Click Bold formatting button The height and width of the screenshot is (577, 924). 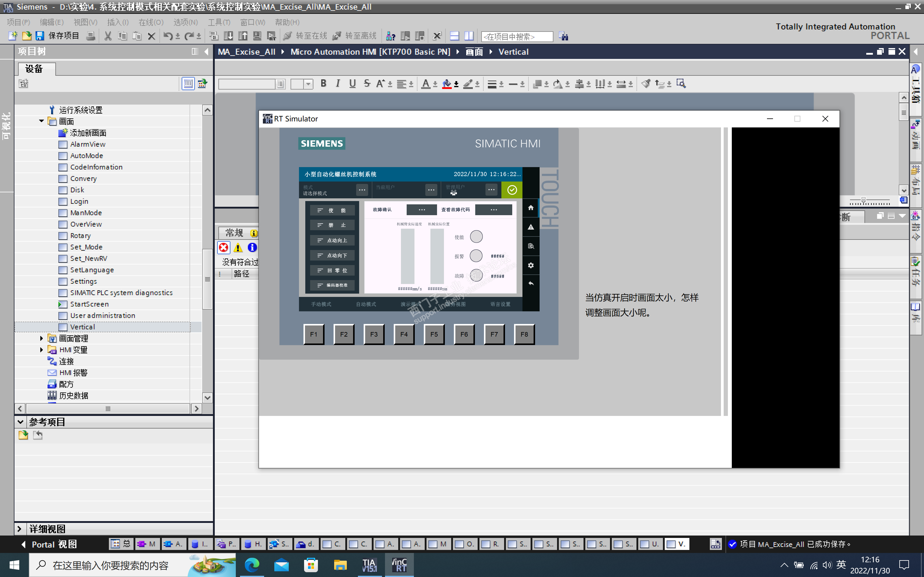(323, 84)
